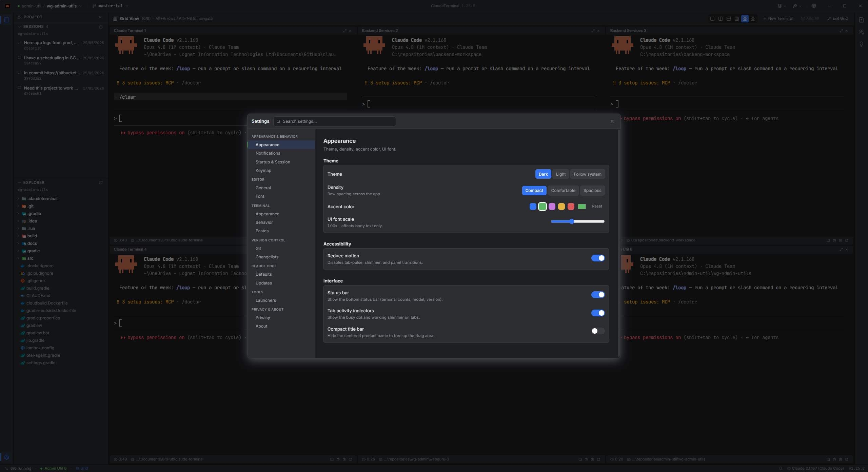The image size is (868, 472).
Task: Click the people icon in right sidebar
Action: (x=861, y=32)
